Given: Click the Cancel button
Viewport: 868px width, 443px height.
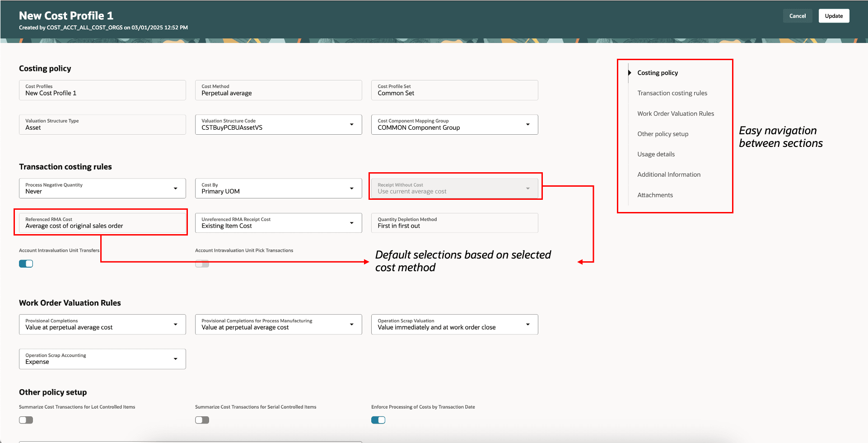Looking at the screenshot, I should [798, 15].
